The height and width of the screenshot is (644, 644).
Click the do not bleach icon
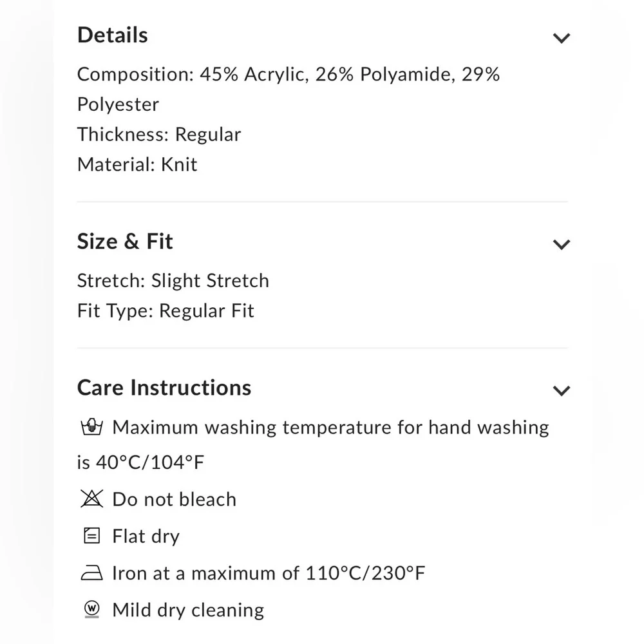pyautogui.click(x=92, y=499)
